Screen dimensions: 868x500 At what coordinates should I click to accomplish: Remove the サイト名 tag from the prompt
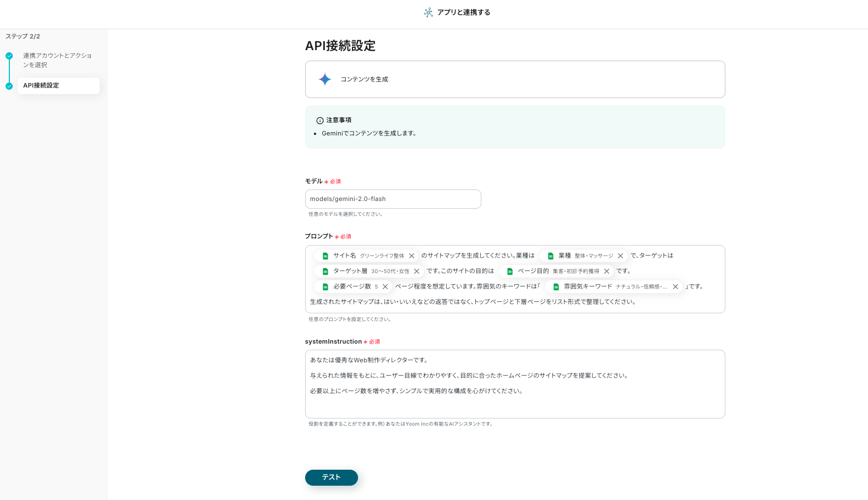pyautogui.click(x=411, y=256)
